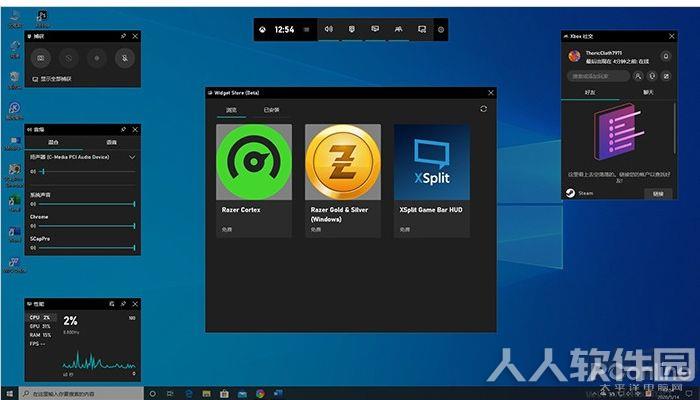Open the Razer Cortex widget card
Image resolution: width=700 pixels, height=400 pixels.
(254, 181)
